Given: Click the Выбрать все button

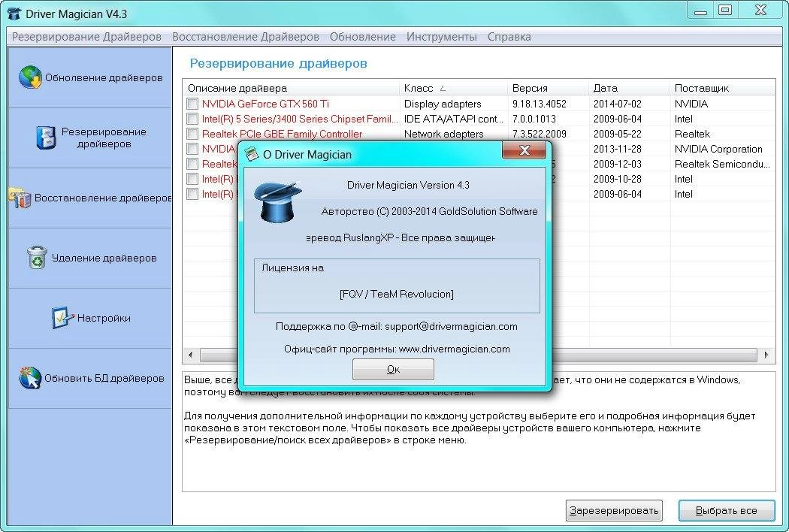Looking at the screenshot, I should 726,510.
